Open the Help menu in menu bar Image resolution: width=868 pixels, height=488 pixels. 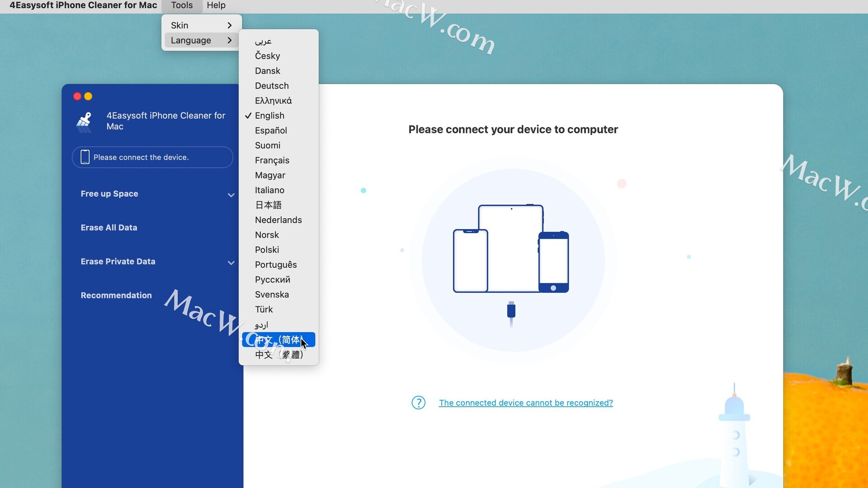coord(216,5)
